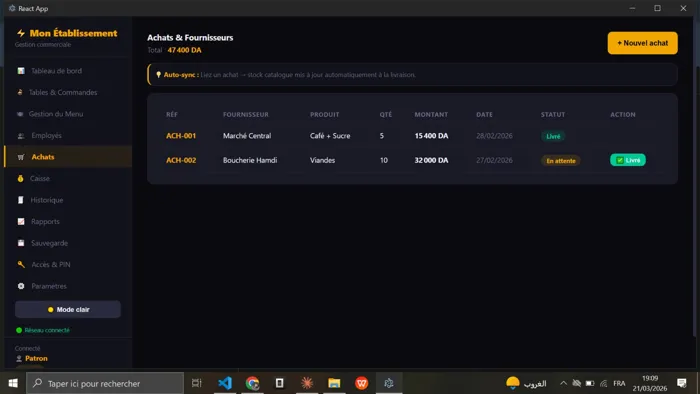Click the Tables & Commandes icon
Screen dimensions: 700x394
click(20, 92)
